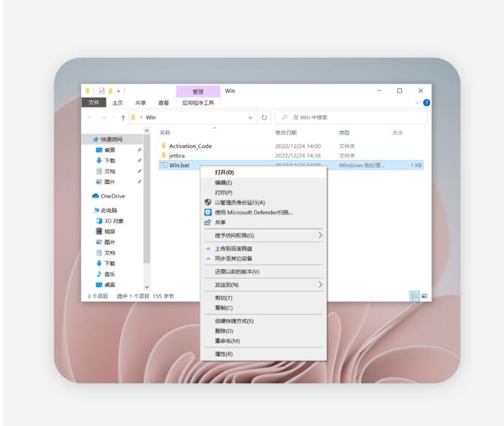Select 属性(R) from the context menu
The width and height of the screenshot is (504, 426).
(224, 354)
